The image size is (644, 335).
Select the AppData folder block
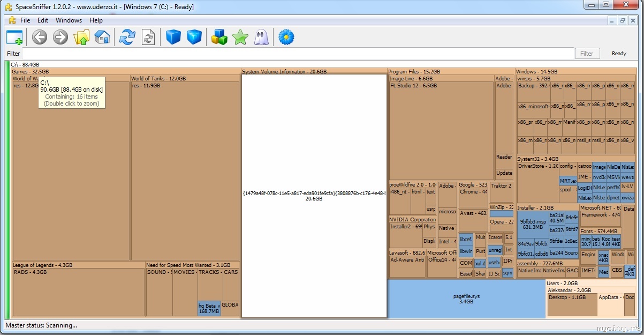coord(611,304)
